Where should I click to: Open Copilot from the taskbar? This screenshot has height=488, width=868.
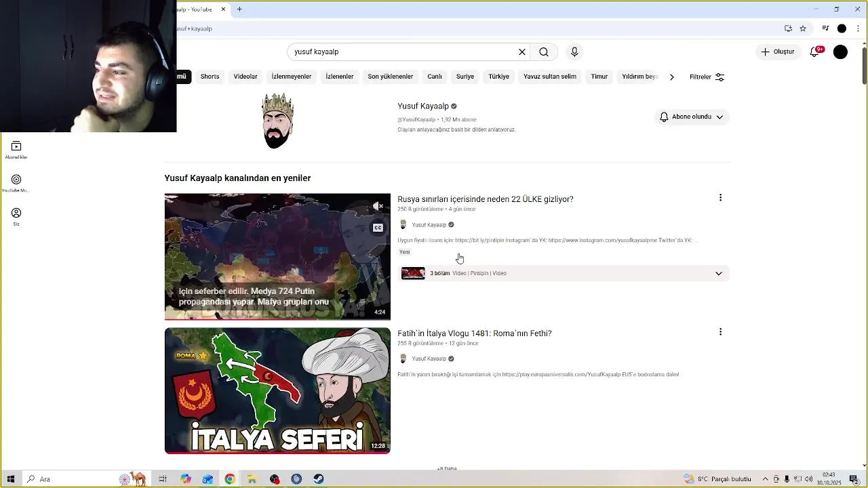[x=186, y=479]
